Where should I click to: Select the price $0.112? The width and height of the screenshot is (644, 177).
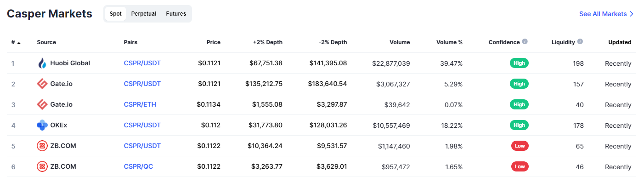[211, 125]
